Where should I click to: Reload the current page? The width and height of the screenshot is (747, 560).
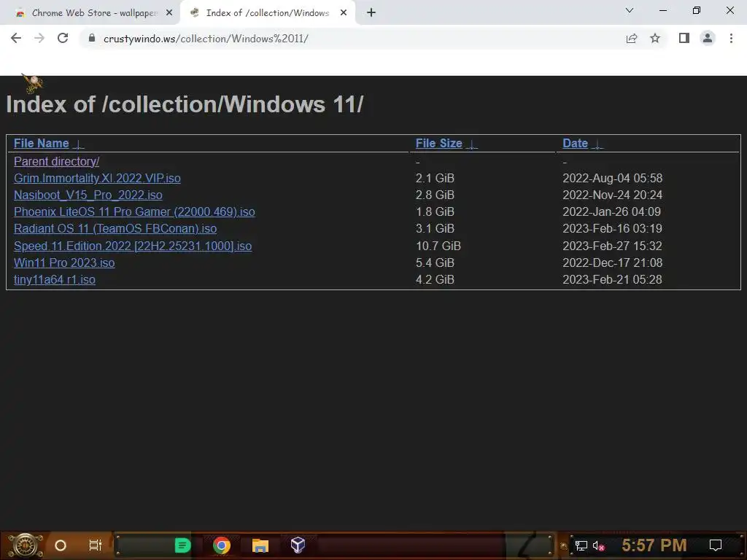[x=63, y=38]
